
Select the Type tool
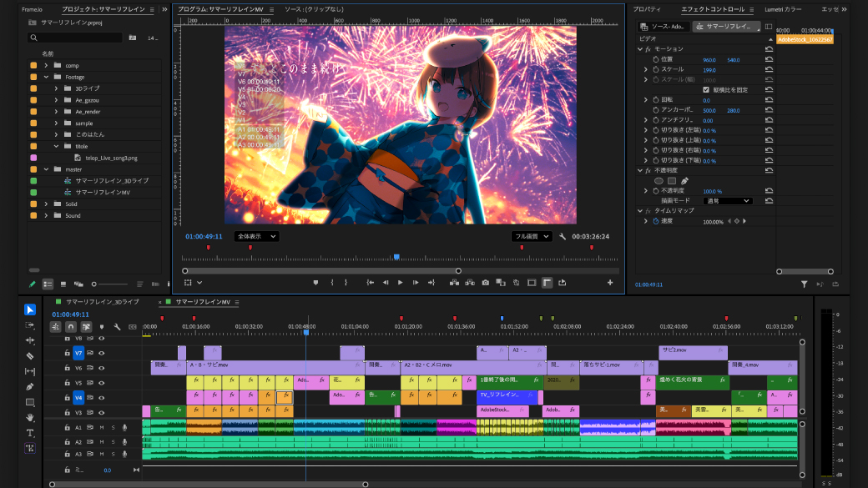(x=30, y=433)
